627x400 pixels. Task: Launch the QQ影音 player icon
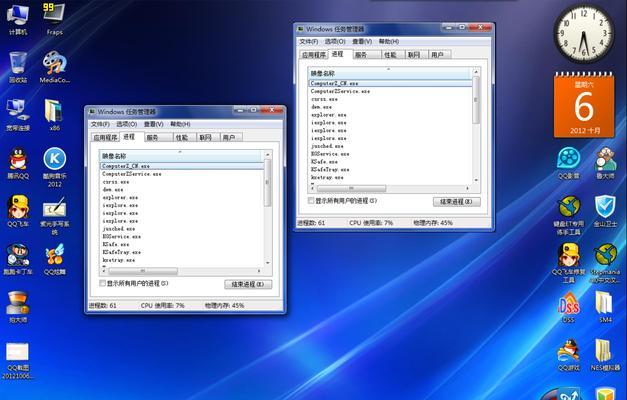569,163
